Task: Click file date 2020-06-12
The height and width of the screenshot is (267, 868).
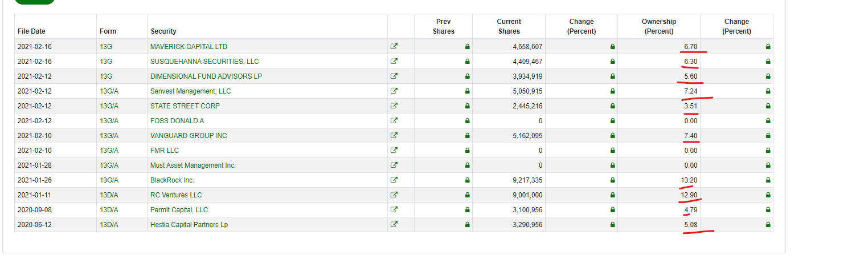Action: [35, 225]
